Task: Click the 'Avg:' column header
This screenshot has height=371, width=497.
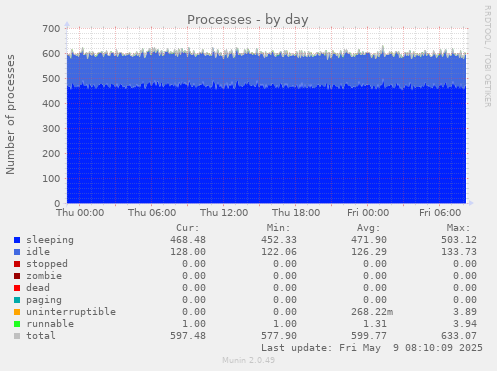Action: point(368,228)
